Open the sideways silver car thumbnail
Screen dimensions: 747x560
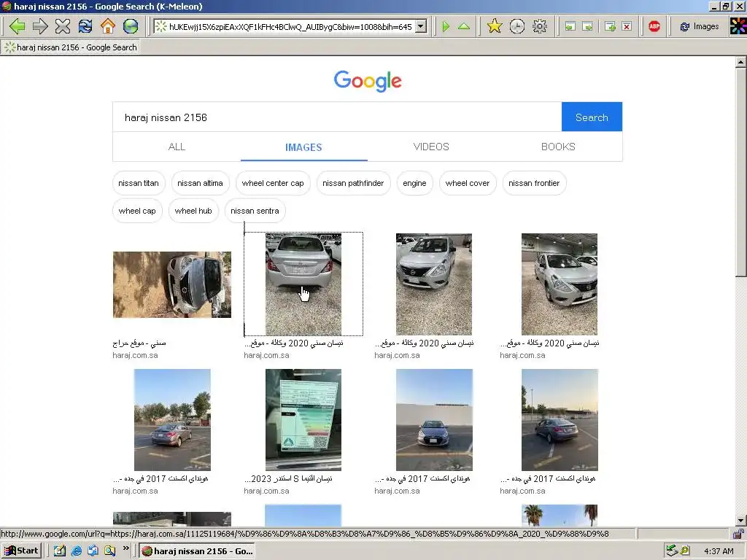(x=172, y=285)
